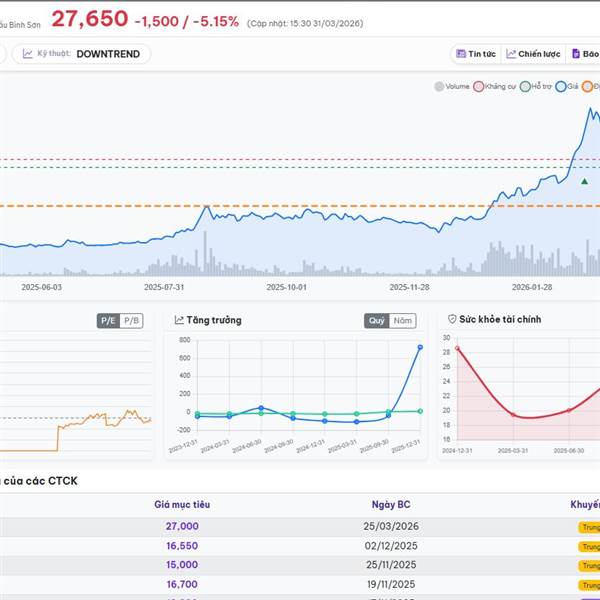Click the Sức khỏe tài chính shield icon
Image resolution: width=600 pixels, height=600 pixels.
(x=452, y=319)
